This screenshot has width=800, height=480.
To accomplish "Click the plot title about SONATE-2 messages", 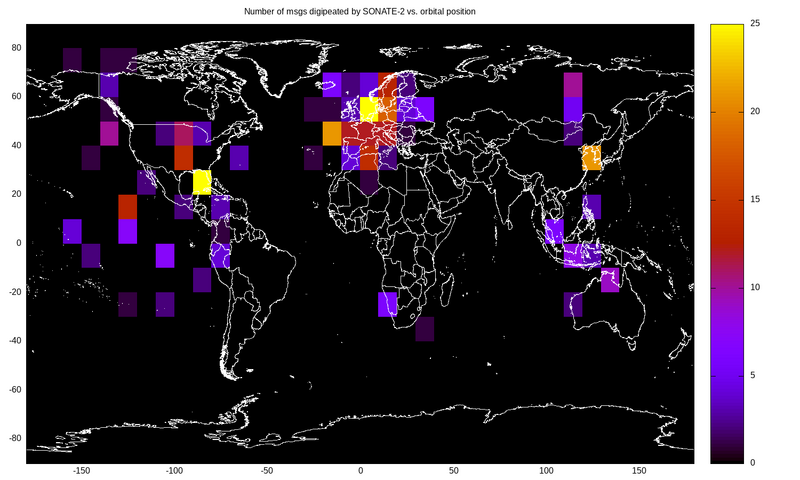I will [x=360, y=11].
